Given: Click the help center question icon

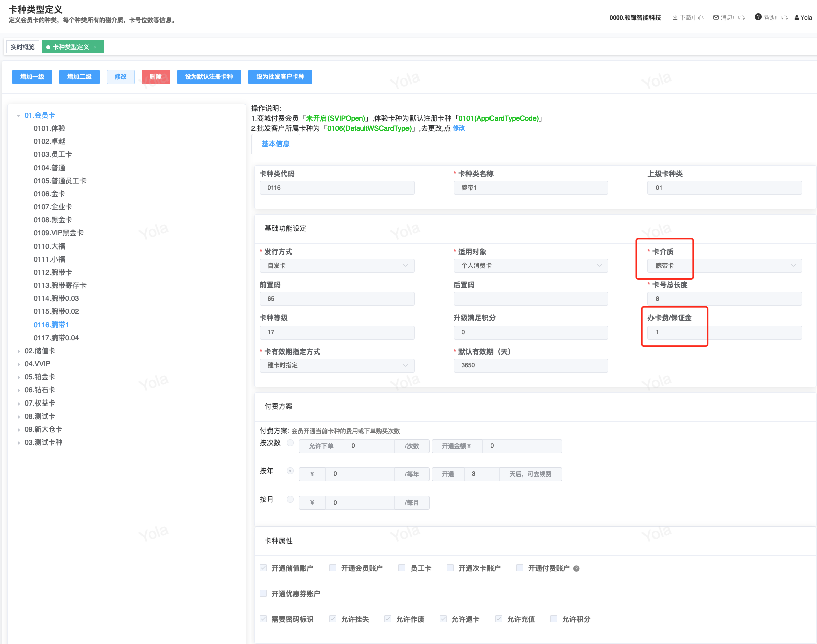Looking at the screenshot, I should click(758, 17).
